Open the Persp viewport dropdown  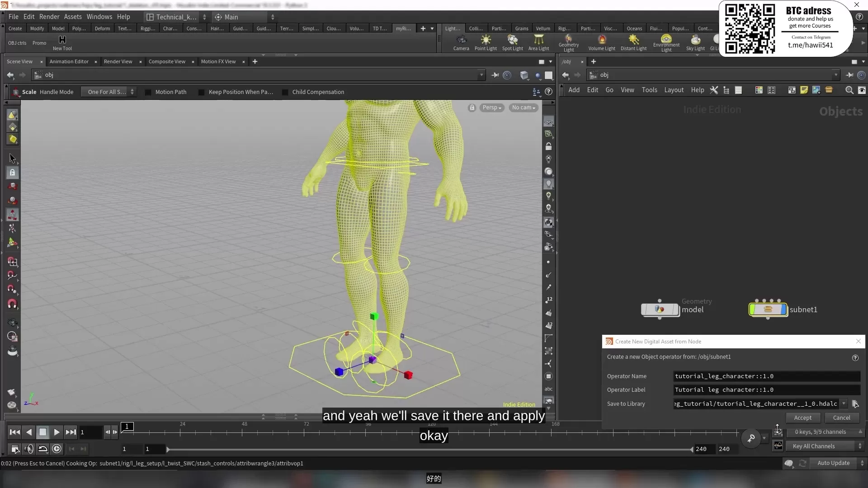491,108
